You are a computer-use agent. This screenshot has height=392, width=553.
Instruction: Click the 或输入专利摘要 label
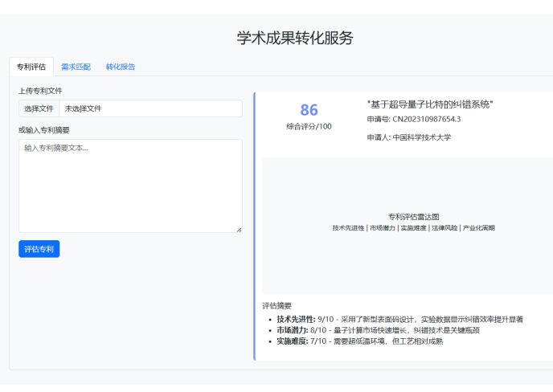click(44, 130)
